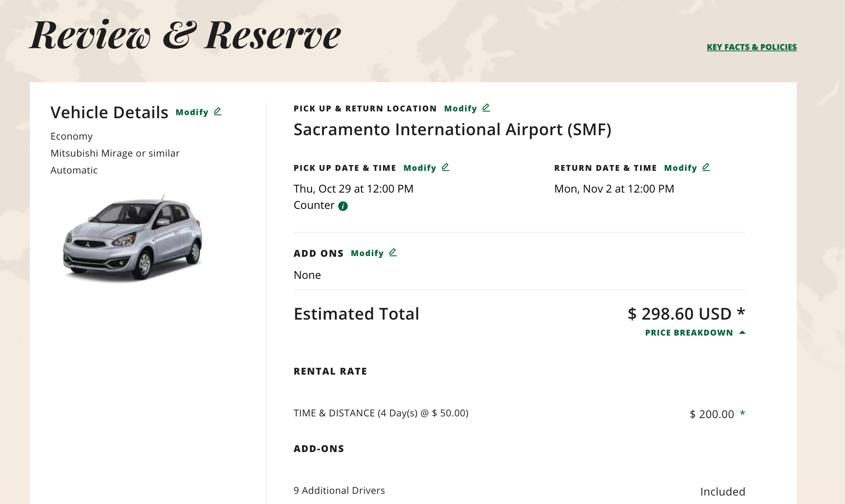The width and height of the screenshot is (845, 504).
Task: Modify the Vehicle Details
Action: click(x=199, y=112)
